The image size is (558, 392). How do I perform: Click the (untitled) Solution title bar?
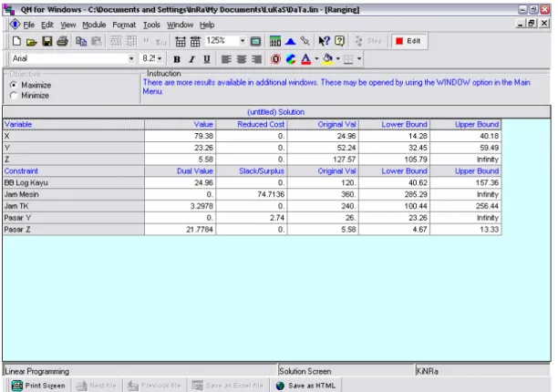[276, 112]
